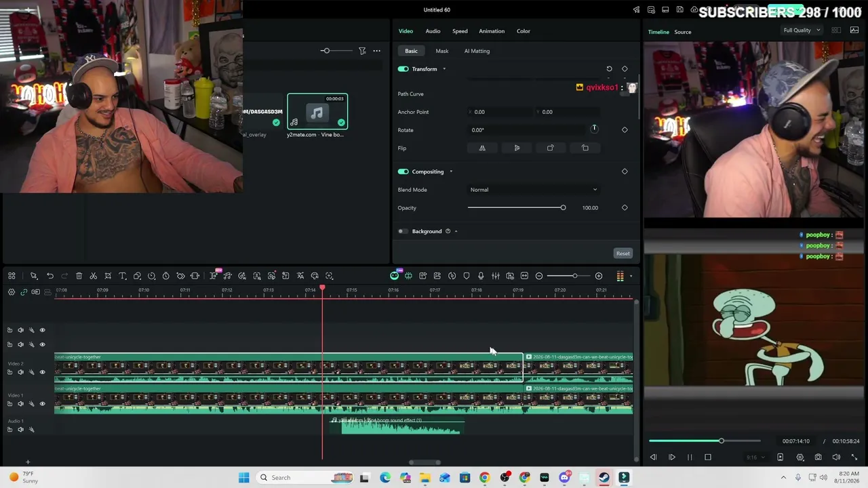Open the Full Quality dropdown
Viewport: 868px width, 488px height.
(x=802, y=30)
